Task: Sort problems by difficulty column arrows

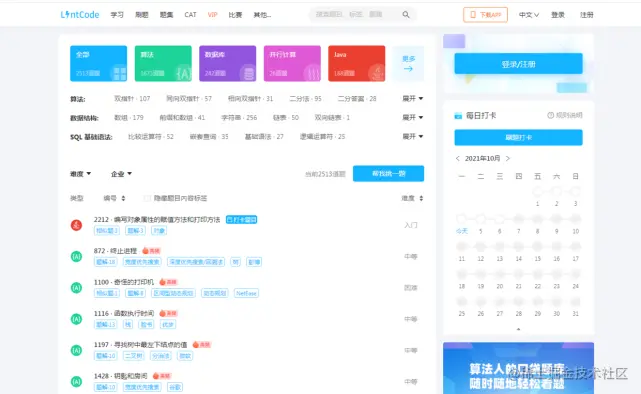Action: 421,198
